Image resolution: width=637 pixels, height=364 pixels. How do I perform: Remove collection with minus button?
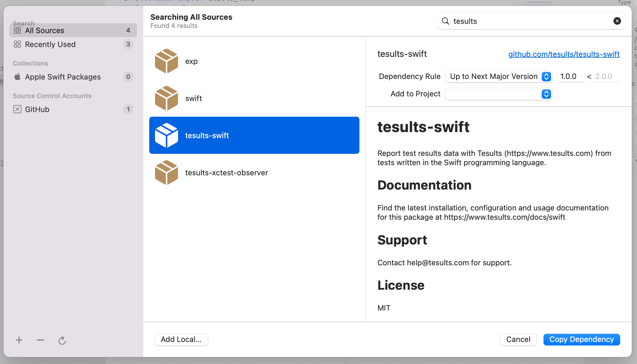click(x=40, y=340)
